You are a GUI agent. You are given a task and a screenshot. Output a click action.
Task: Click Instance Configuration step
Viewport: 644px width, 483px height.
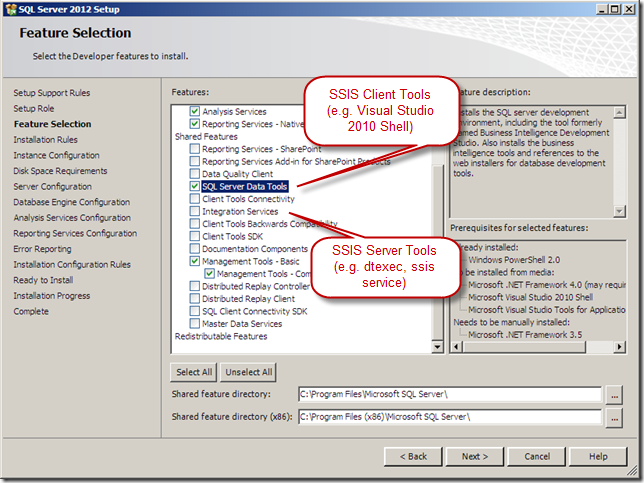(x=56, y=155)
